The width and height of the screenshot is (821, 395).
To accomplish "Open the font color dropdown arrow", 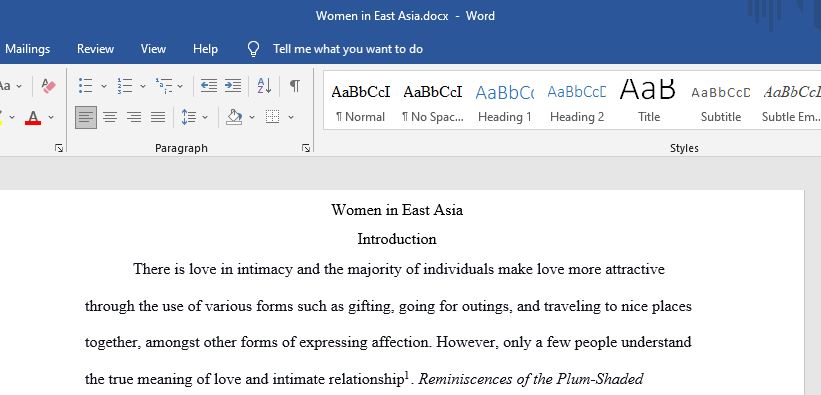I will pyautogui.click(x=51, y=117).
